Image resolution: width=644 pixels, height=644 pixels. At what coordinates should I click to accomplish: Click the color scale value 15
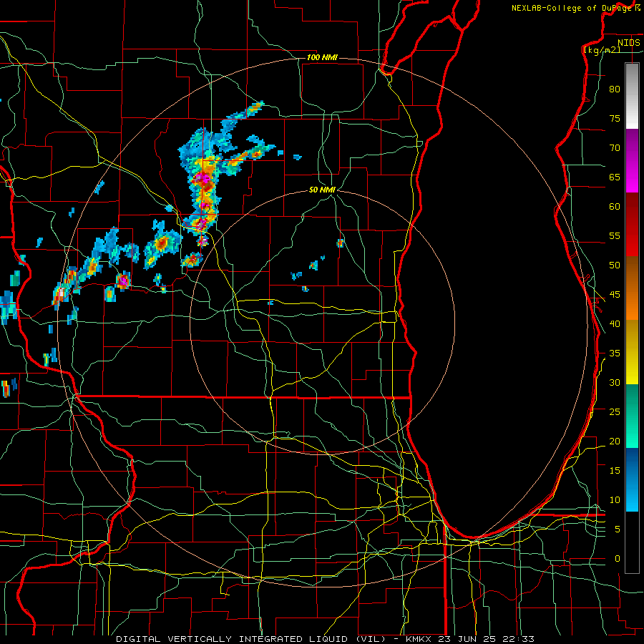tap(615, 470)
